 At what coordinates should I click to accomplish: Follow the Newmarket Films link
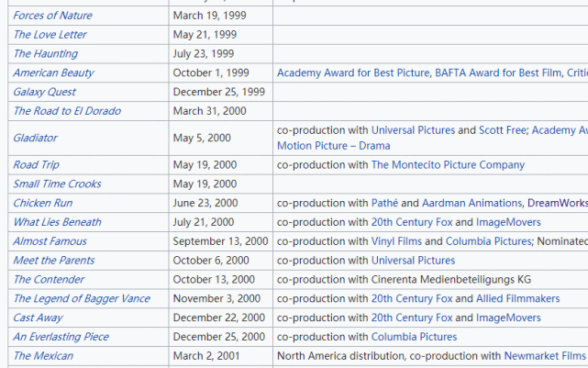click(x=545, y=356)
